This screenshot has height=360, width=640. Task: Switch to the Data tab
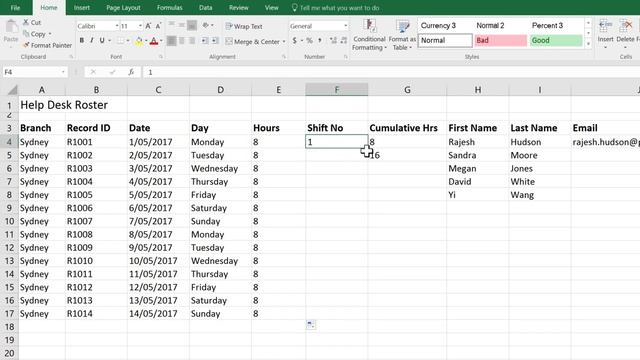[205, 7]
